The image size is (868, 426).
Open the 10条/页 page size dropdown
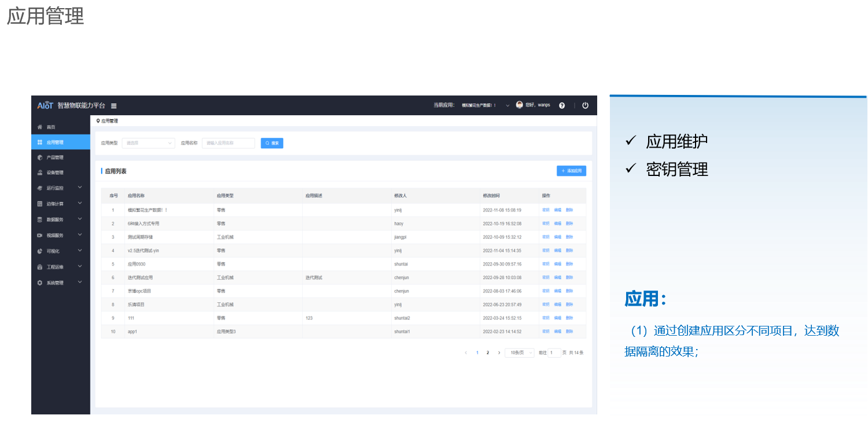point(519,352)
